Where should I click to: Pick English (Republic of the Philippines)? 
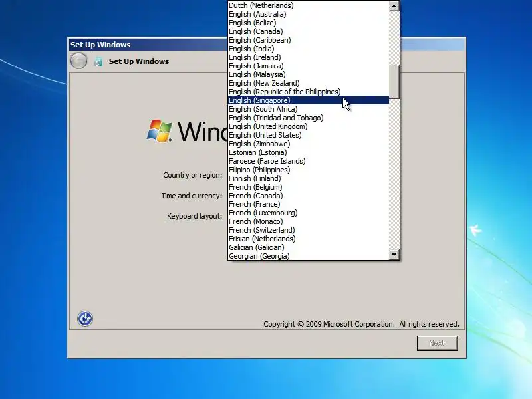tap(308, 92)
